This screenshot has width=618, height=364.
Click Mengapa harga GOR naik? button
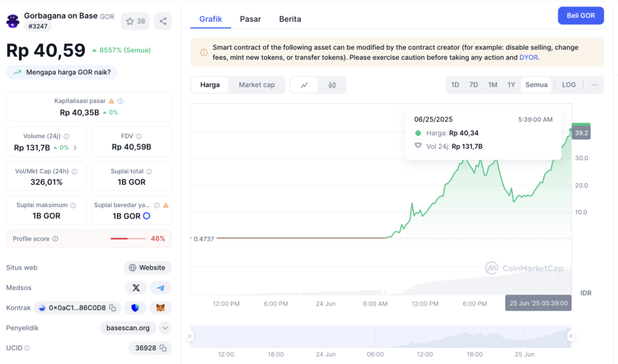pos(62,72)
